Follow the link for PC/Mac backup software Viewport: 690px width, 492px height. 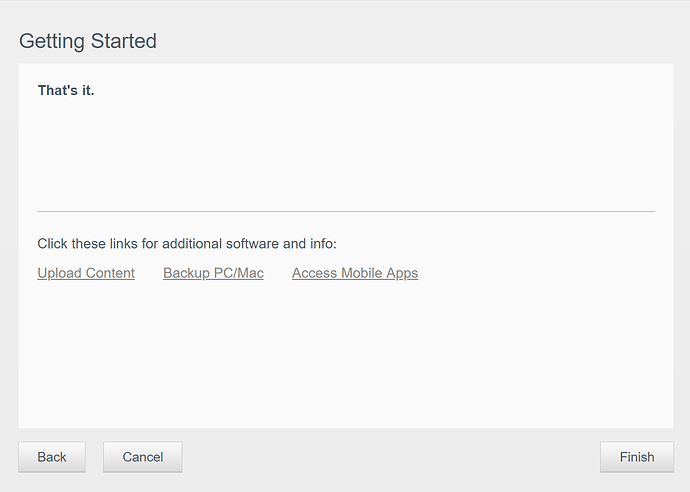tap(213, 273)
